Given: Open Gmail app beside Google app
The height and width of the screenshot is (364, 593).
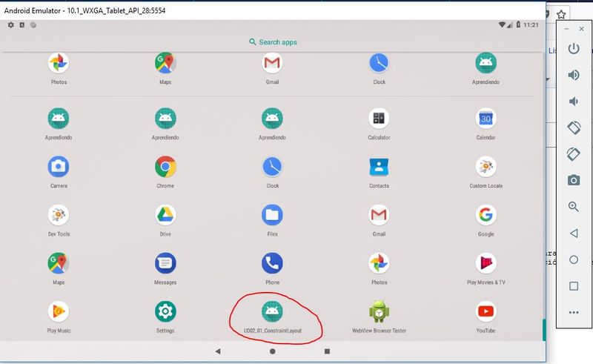Looking at the screenshot, I should [379, 215].
